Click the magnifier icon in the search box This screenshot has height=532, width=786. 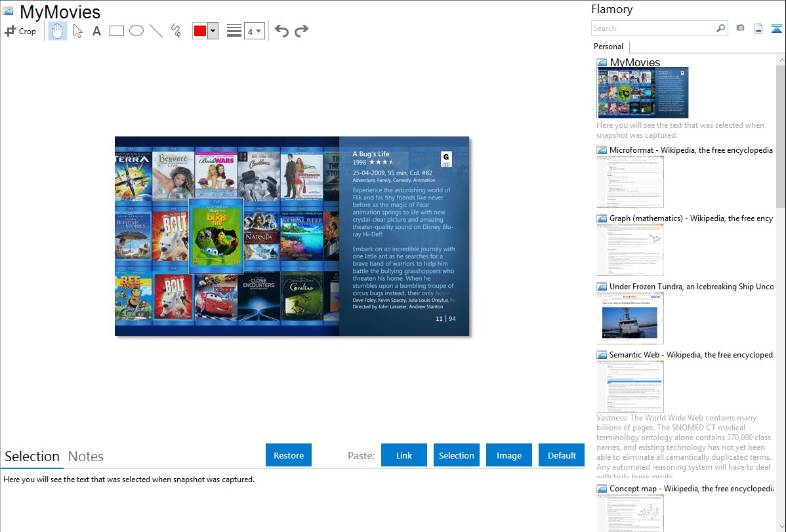click(720, 28)
